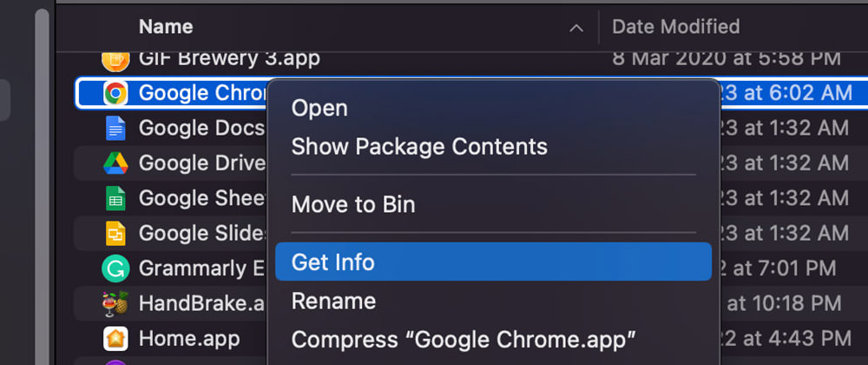Select Show Package Contents

click(419, 147)
